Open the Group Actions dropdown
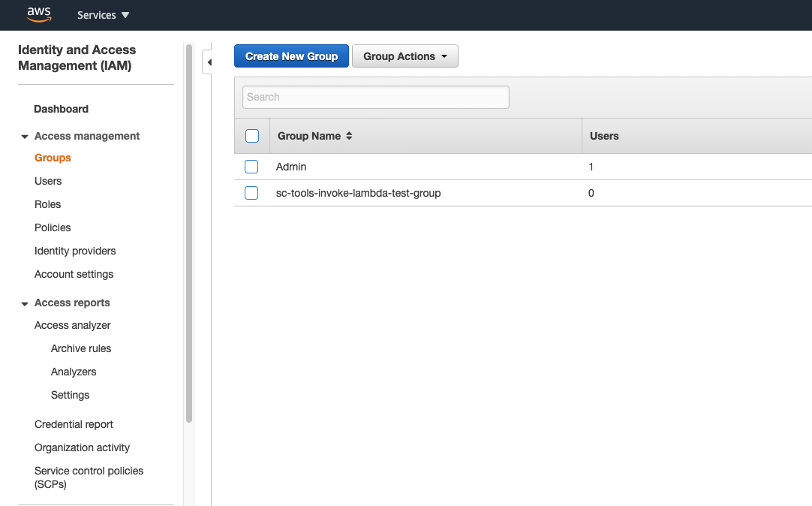 (405, 56)
